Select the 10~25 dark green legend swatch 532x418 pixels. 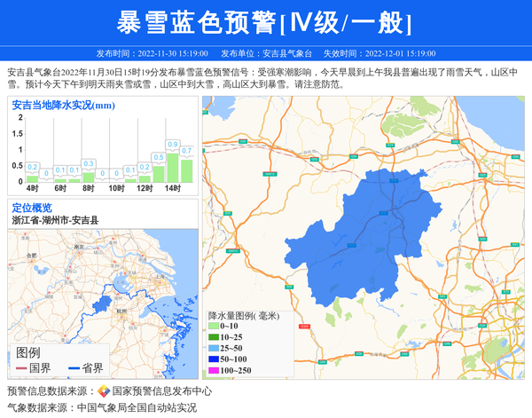pos(214,338)
